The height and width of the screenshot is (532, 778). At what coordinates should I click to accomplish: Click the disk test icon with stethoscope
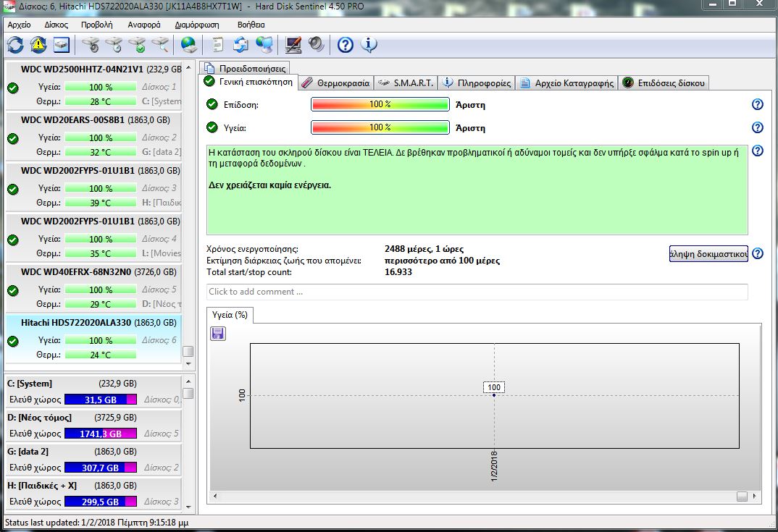[x=91, y=45]
